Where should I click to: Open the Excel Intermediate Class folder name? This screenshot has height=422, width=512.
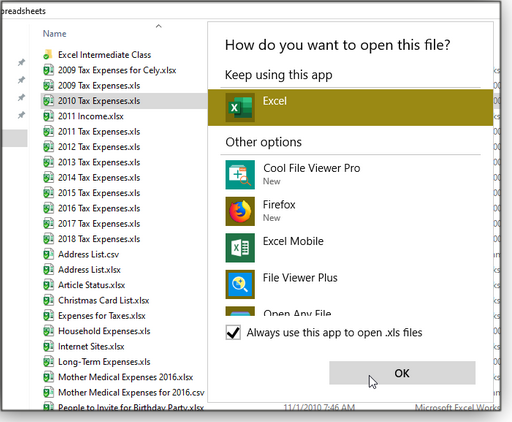click(x=104, y=55)
